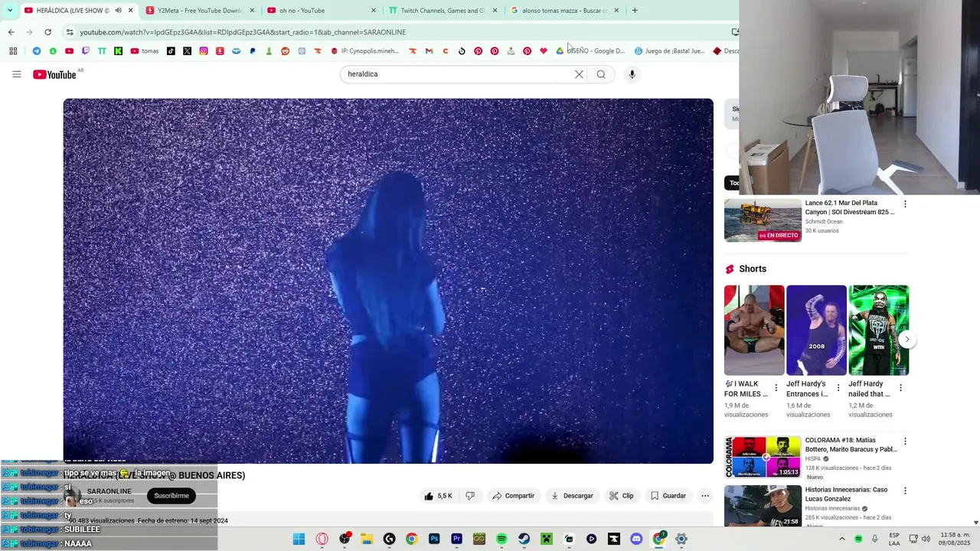Open the TikTok bookmark icon

coord(171,51)
